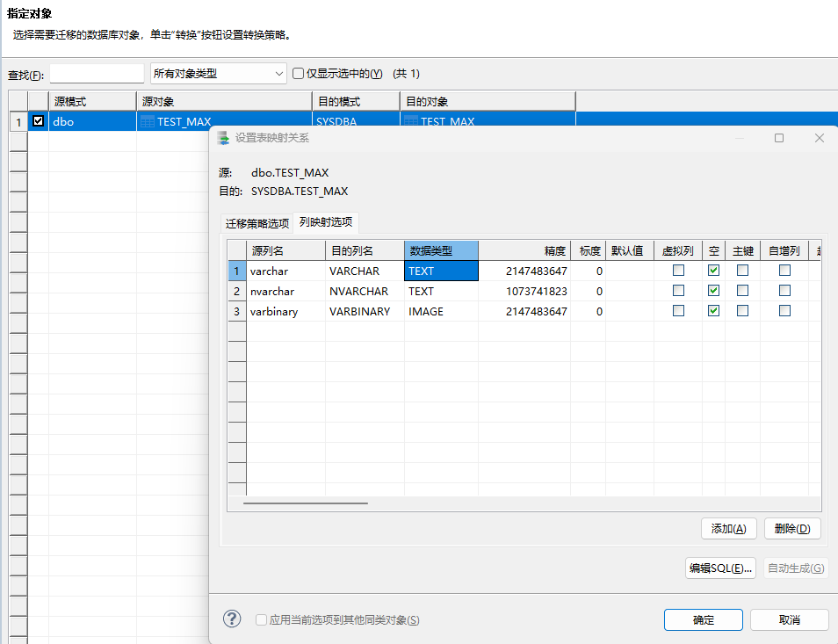Click the 目的列名 column header
The image size is (838, 644).
(x=365, y=250)
